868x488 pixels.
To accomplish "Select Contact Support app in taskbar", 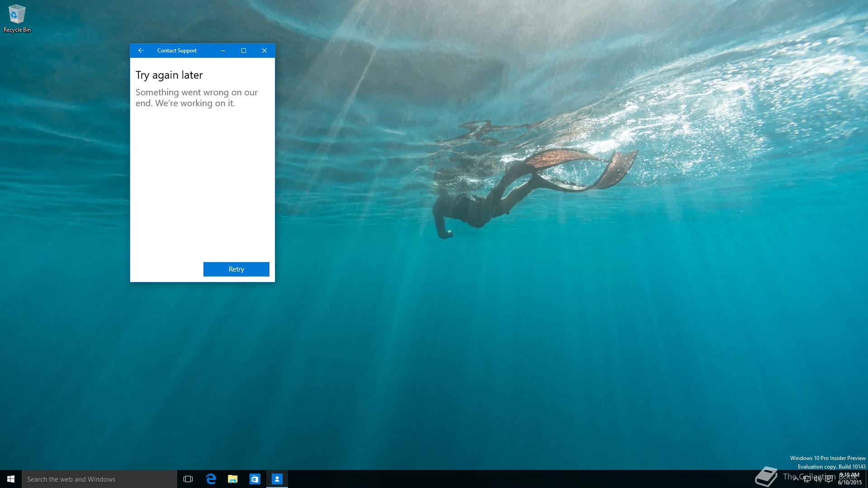I will click(x=277, y=479).
